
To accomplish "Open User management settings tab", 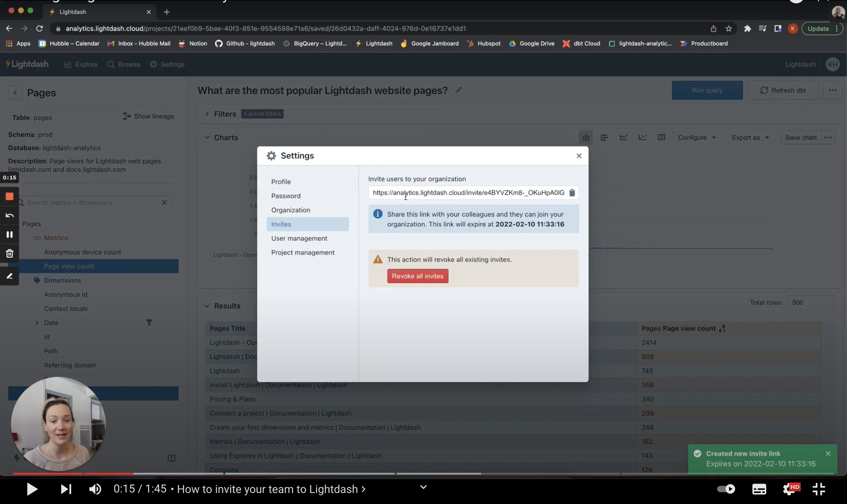I will coord(299,239).
